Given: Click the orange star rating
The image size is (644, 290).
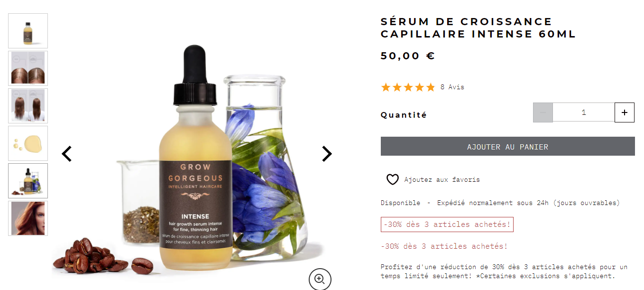Looking at the screenshot, I should (x=408, y=87).
